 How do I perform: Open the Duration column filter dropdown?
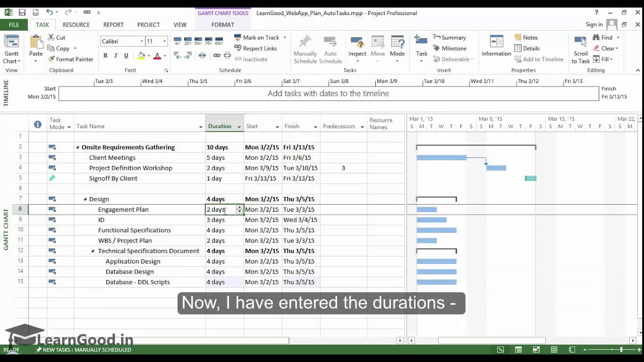coord(239,127)
